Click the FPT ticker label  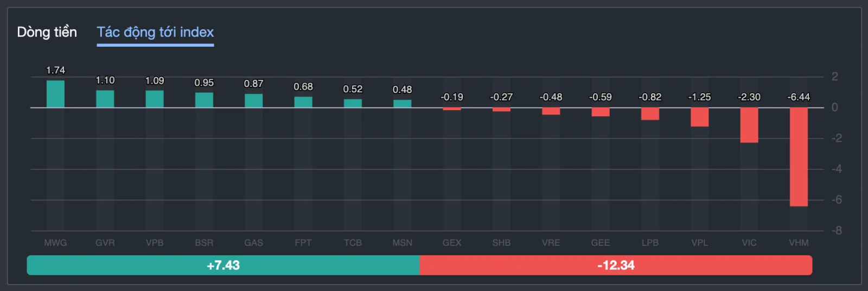[x=303, y=243]
